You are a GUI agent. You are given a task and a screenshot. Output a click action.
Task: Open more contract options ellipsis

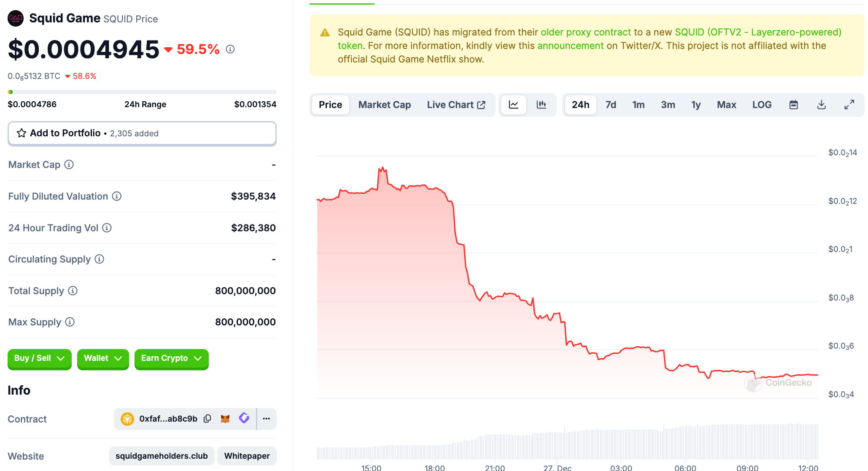click(x=266, y=419)
